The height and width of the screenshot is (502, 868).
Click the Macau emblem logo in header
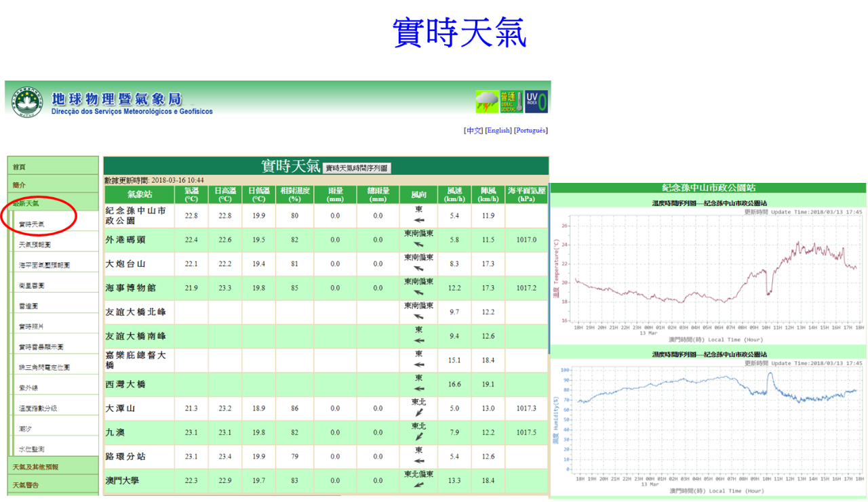coord(27,102)
